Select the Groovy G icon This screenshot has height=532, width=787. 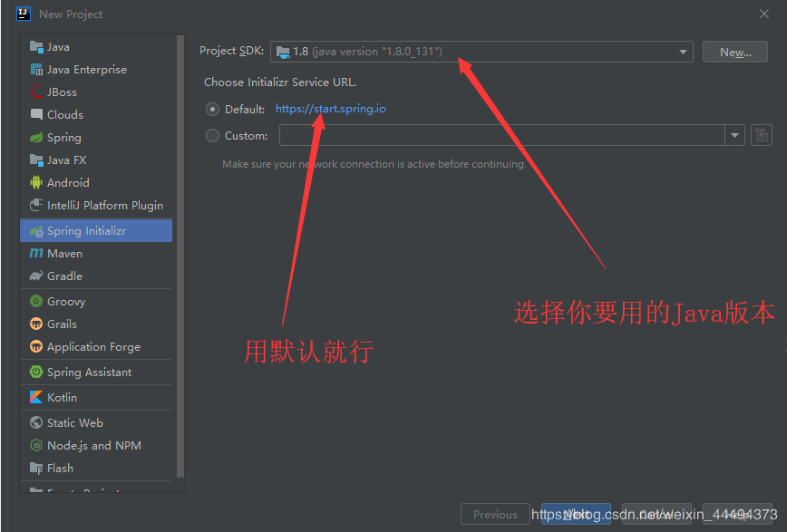36,301
